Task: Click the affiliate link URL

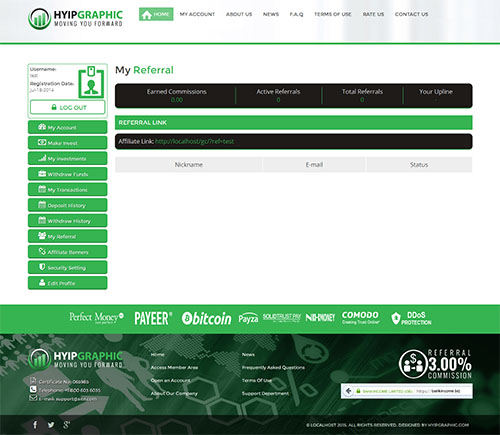Action: (x=194, y=141)
